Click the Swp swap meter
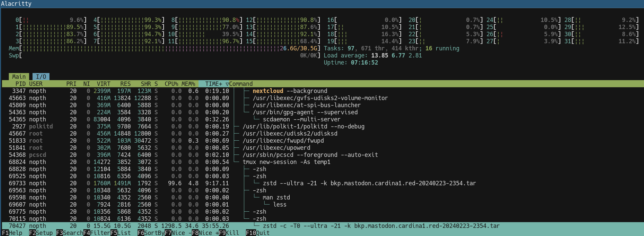 point(165,55)
